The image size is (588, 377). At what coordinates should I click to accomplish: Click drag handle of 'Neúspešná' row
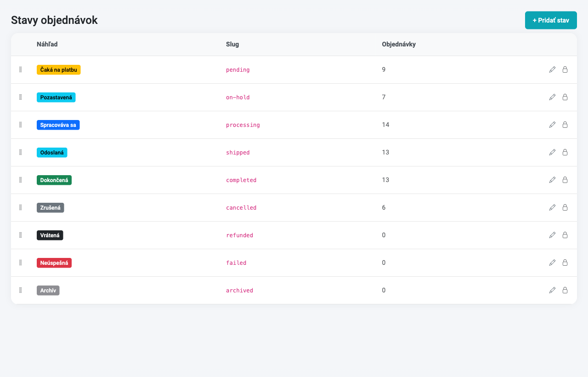click(x=20, y=263)
